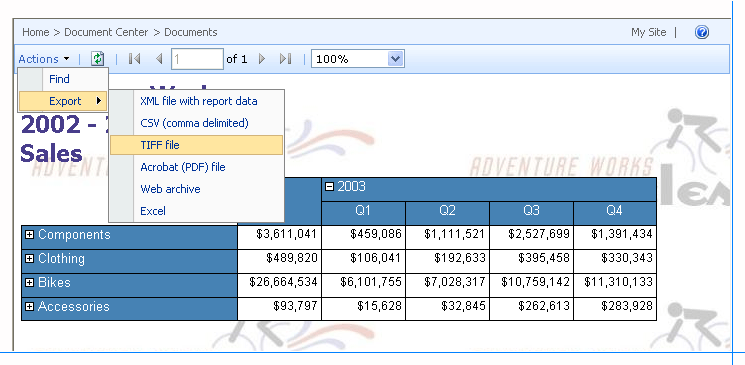Export as Acrobat (PDF) file
745x365 pixels.
click(197, 167)
